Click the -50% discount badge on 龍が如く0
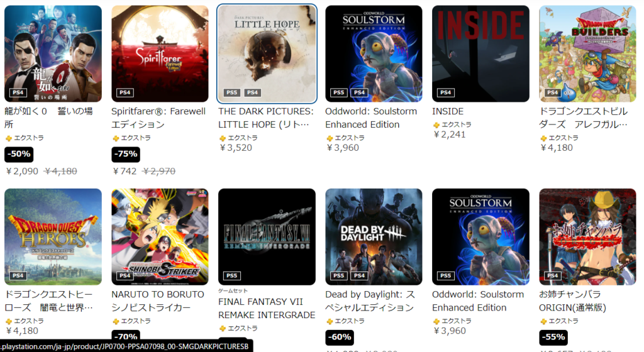Screen dimensions: 644x352 (19, 154)
